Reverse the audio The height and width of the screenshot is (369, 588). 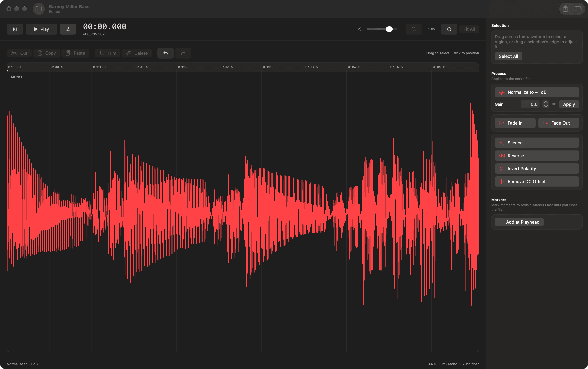537,156
